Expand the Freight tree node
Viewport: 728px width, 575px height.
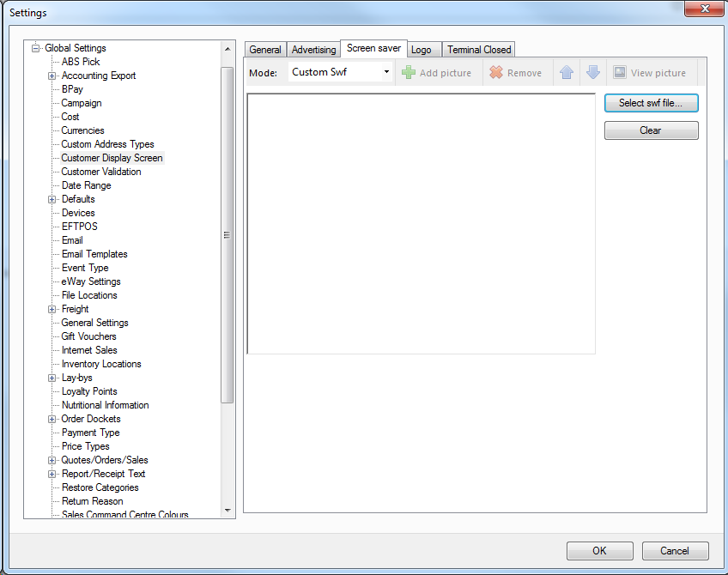point(52,309)
